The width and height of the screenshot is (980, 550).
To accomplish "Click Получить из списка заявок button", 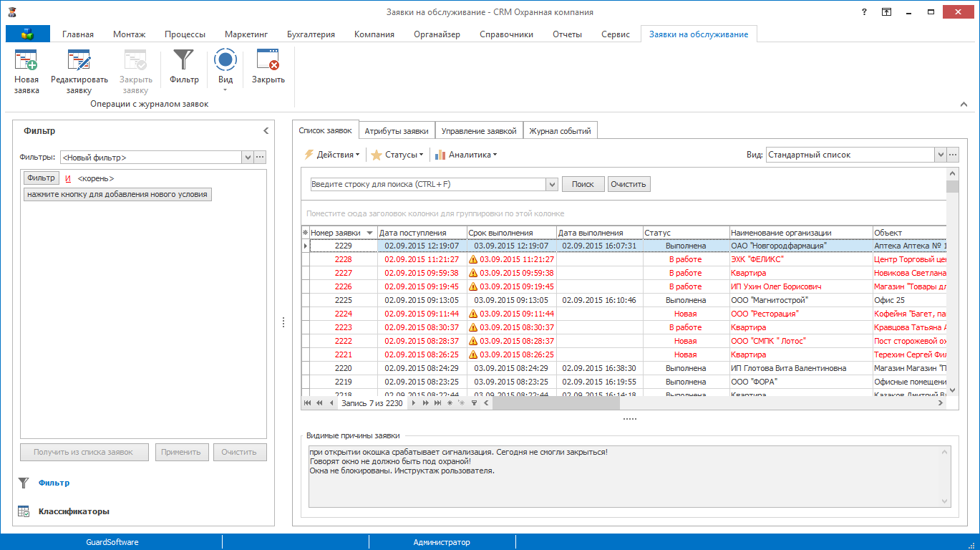I will [x=84, y=453].
